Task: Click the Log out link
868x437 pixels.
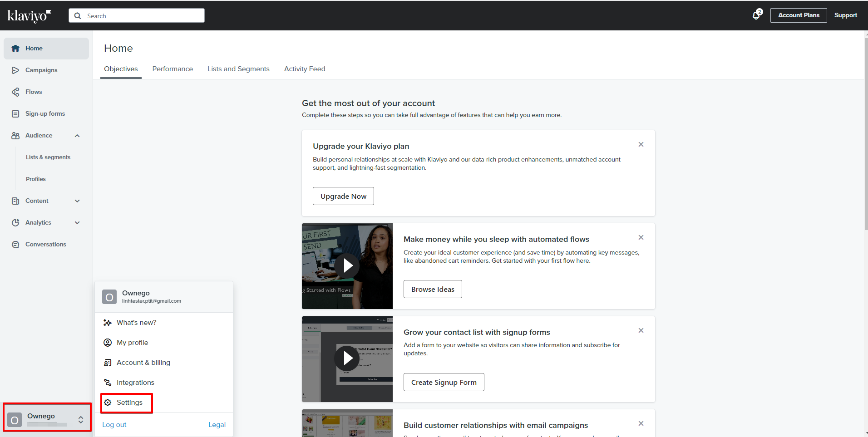Action: tap(114, 425)
